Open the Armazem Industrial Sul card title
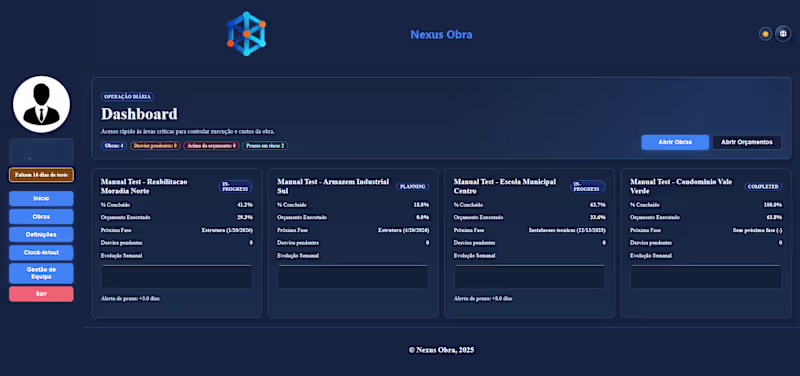Viewport: 800px width, 376px height. (333, 186)
